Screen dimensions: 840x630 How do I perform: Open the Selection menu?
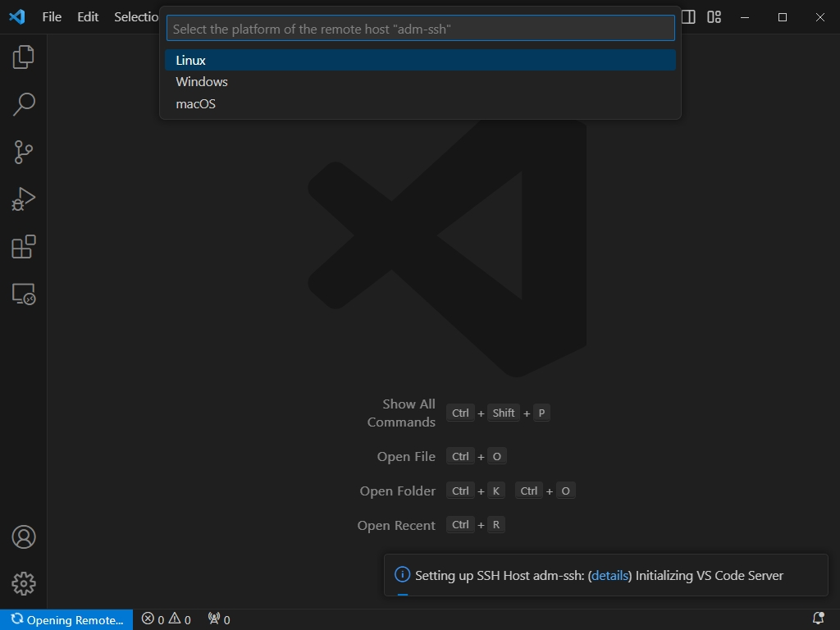pyautogui.click(x=136, y=16)
